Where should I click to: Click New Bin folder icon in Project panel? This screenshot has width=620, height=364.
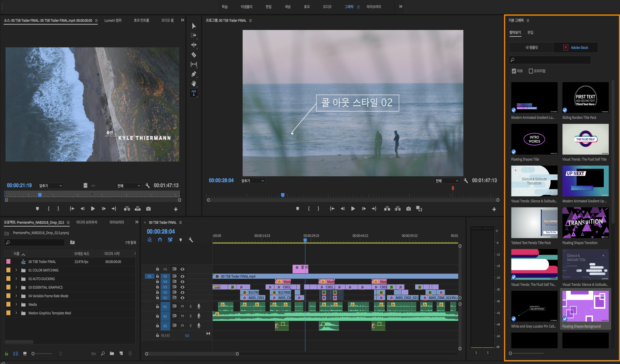[112, 353]
